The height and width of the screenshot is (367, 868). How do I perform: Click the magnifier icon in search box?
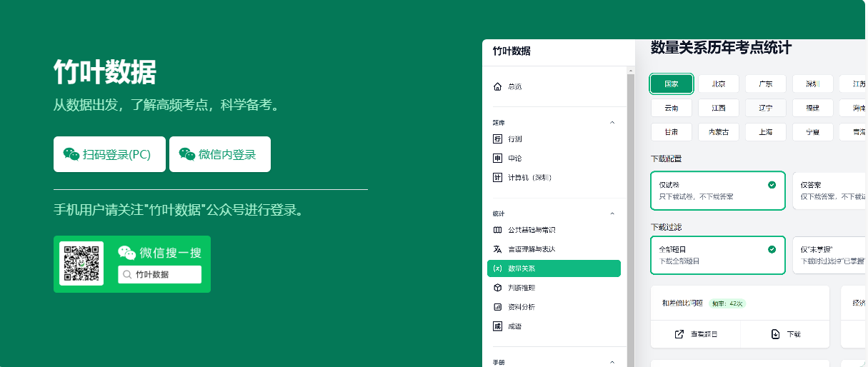click(x=127, y=274)
